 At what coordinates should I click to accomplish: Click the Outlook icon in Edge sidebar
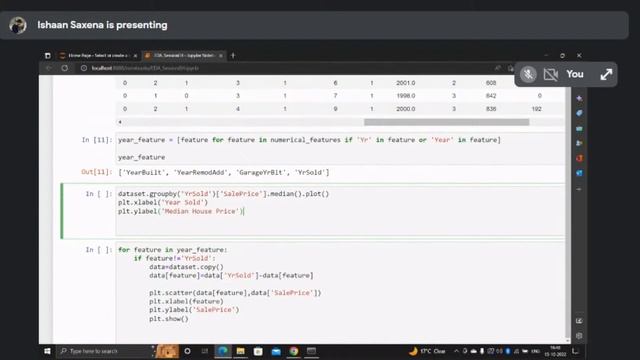[x=579, y=173]
